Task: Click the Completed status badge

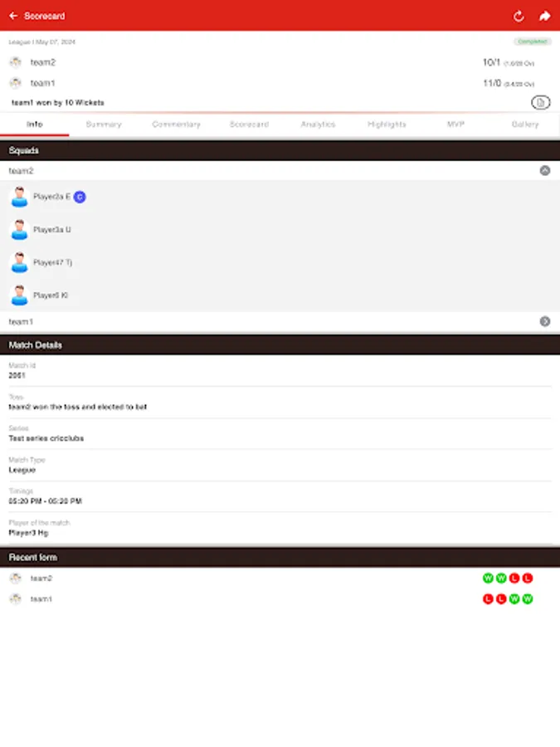Action: (x=533, y=42)
